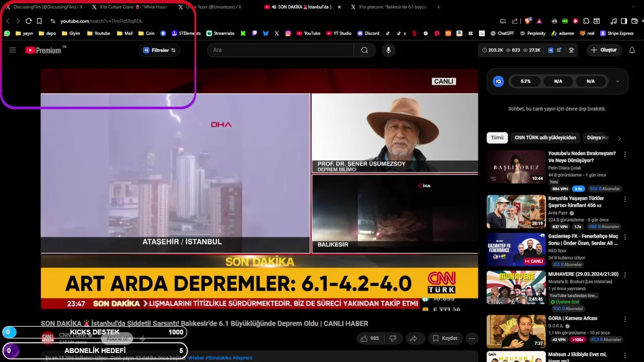Dislike the video thumbs-down button
Screen dimensions: 644x362
pos(393,338)
